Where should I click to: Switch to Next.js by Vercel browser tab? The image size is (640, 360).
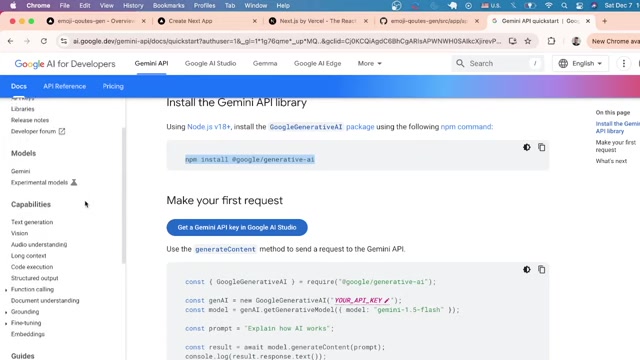point(318,21)
